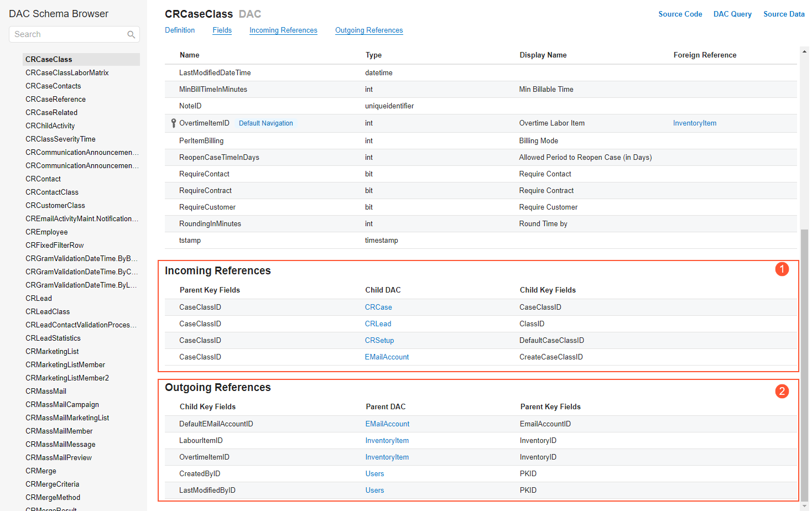This screenshot has width=812, height=511.
Task: Click the scrollbar down arrow
Action: (804, 505)
